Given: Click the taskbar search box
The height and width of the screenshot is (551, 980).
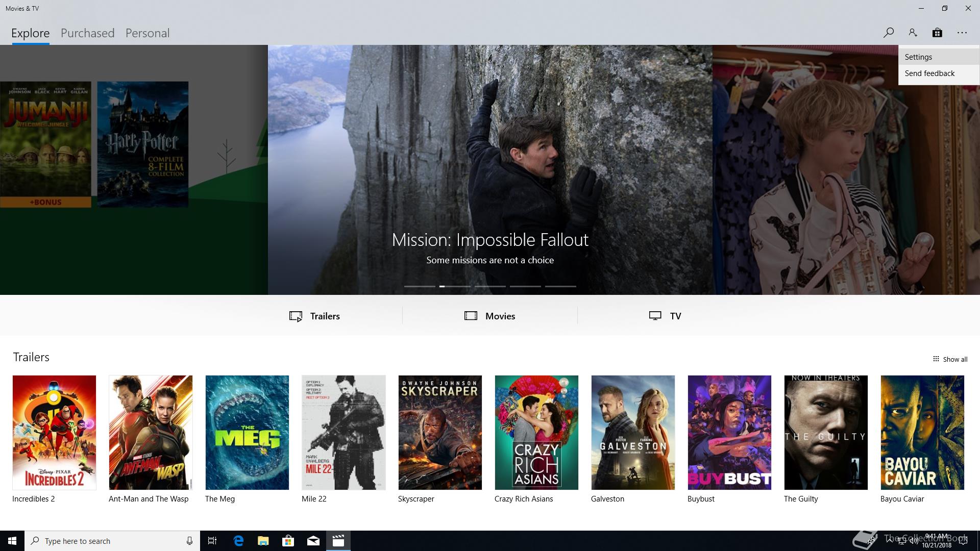Looking at the screenshot, I should pos(112,541).
